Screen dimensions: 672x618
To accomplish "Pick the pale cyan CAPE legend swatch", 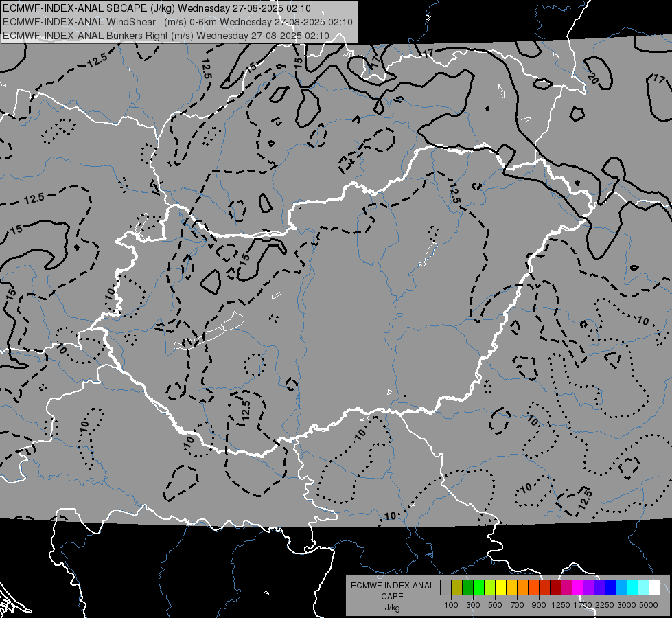I will (644, 588).
